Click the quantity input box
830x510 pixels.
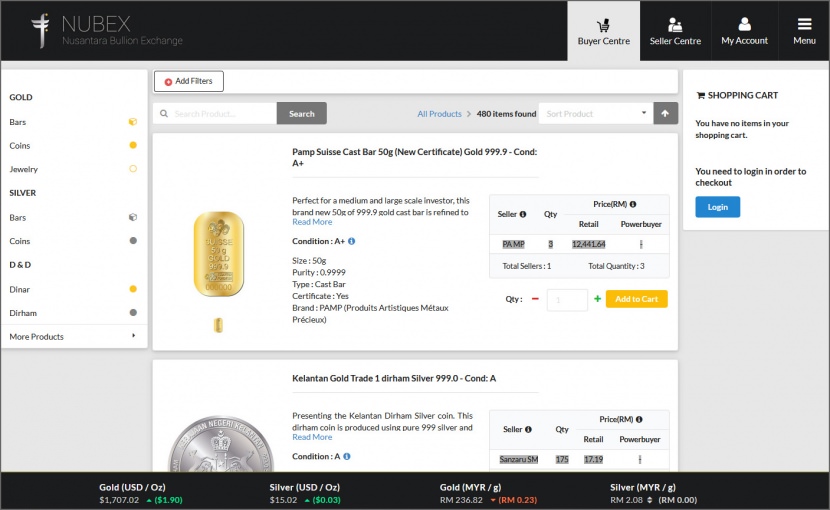coord(567,300)
